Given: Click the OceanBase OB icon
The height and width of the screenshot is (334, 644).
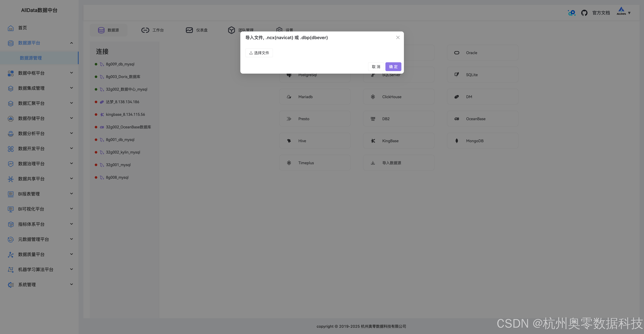Looking at the screenshot, I should tap(457, 119).
